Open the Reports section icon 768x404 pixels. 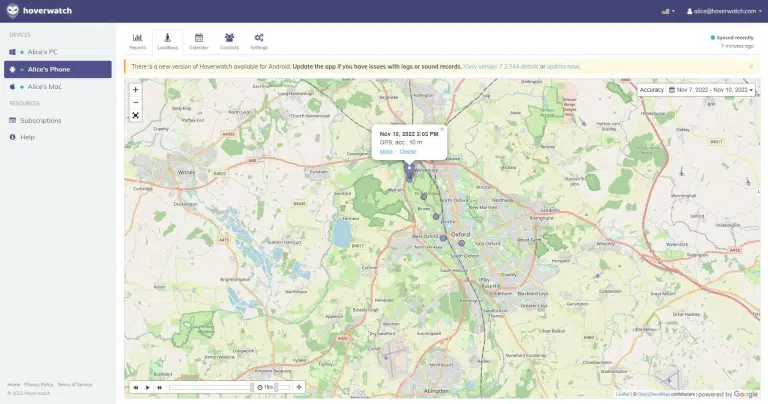click(137, 40)
